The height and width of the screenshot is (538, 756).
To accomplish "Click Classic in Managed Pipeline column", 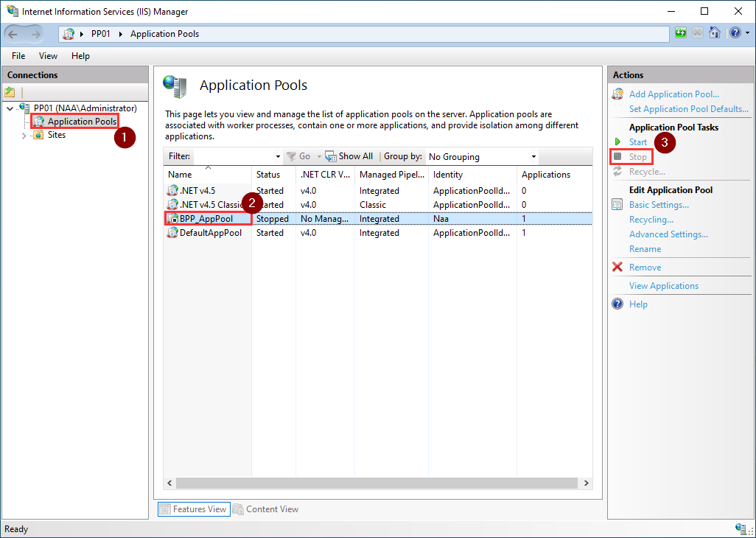I will tap(373, 205).
